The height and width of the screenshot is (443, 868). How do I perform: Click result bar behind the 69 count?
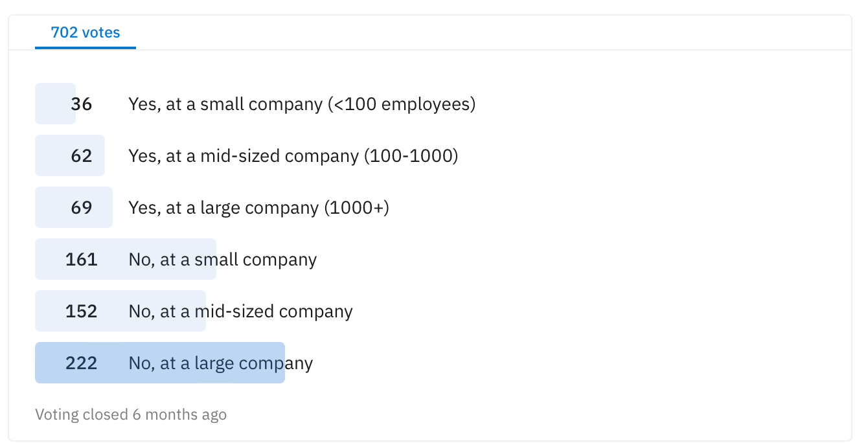tap(52, 207)
